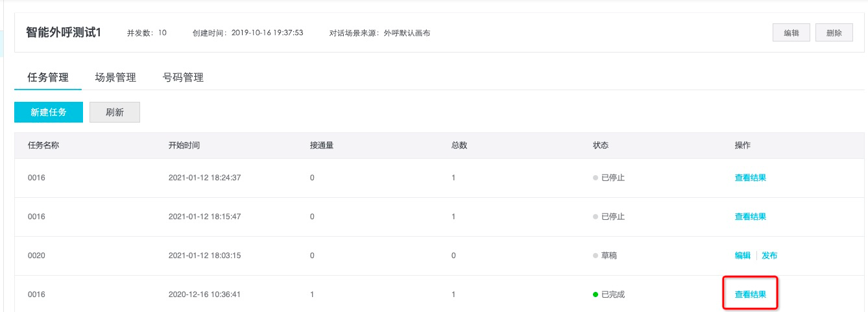Switch to the 任务管理 tab
Viewport: 868px width, 312px height.
tap(48, 77)
